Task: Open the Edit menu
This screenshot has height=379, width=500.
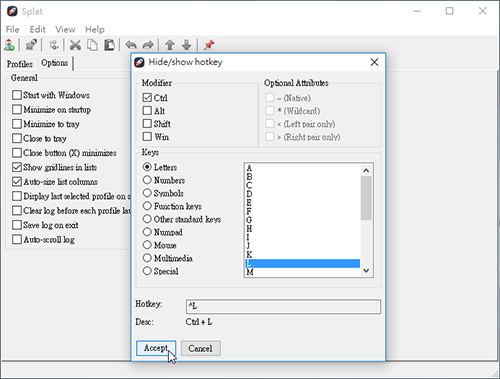Action: point(37,29)
